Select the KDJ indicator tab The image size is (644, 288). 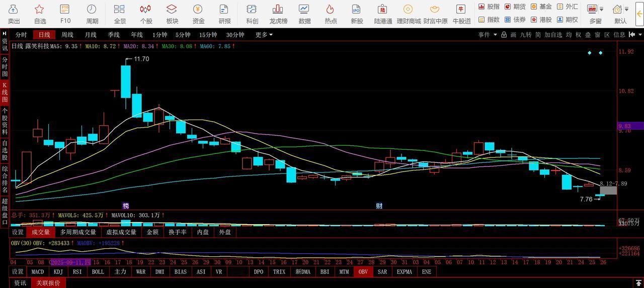coord(58,272)
